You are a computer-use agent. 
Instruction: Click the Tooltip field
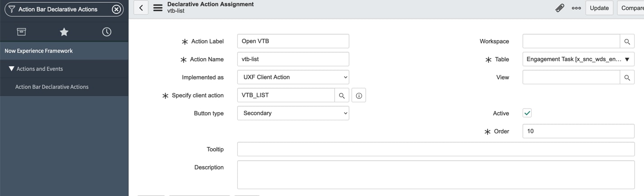pyautogui.click(x=436, y=149)
